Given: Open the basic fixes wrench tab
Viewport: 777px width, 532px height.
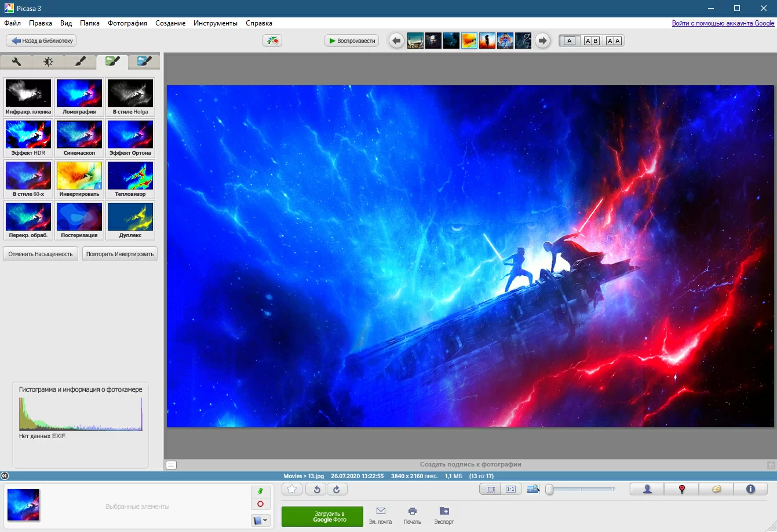Looking at the screenshot, I should (16, 61).
